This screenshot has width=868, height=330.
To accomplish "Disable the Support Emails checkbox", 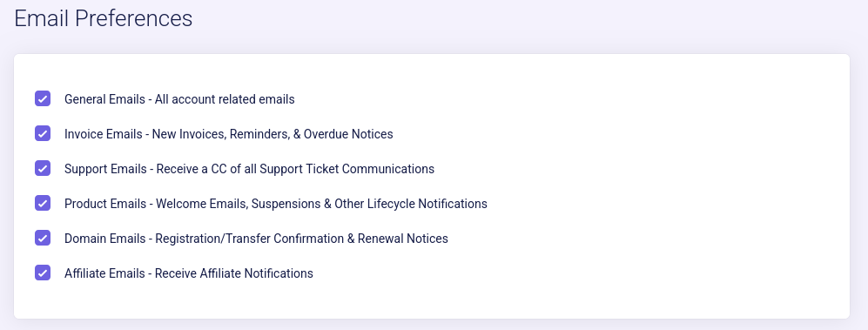I will (43, 168).
